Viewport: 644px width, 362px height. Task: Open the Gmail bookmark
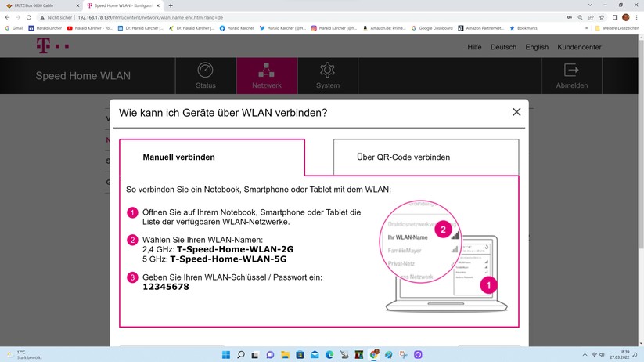tap(14, 28)
